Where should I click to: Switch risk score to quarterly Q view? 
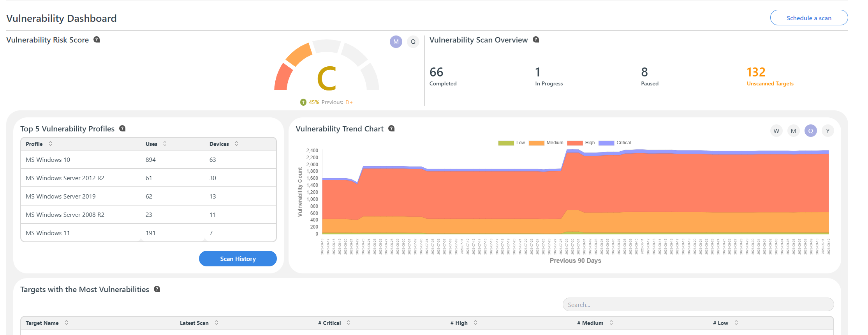pos(413,42)
